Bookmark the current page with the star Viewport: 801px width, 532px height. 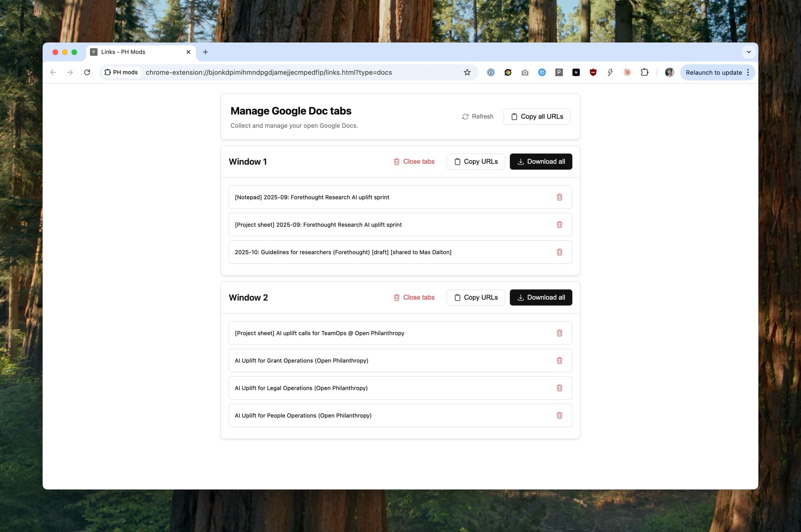point(467,72)
